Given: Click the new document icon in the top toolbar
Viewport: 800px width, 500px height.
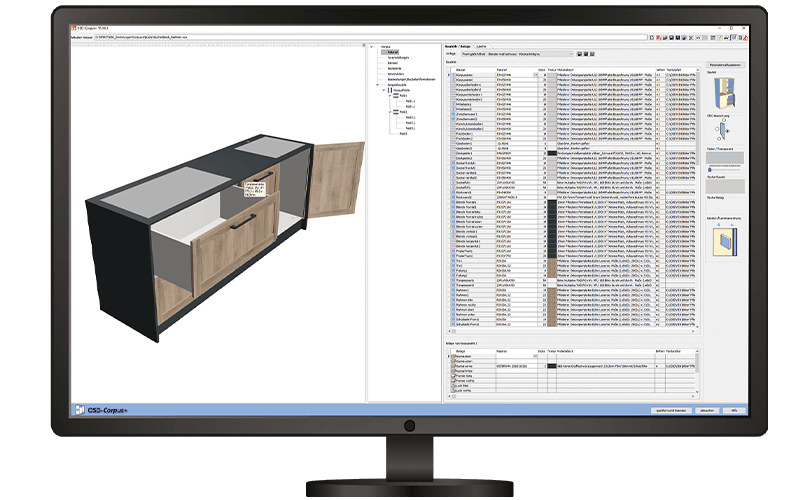Looking at the screenshot, I should click(x=652, y=38).
